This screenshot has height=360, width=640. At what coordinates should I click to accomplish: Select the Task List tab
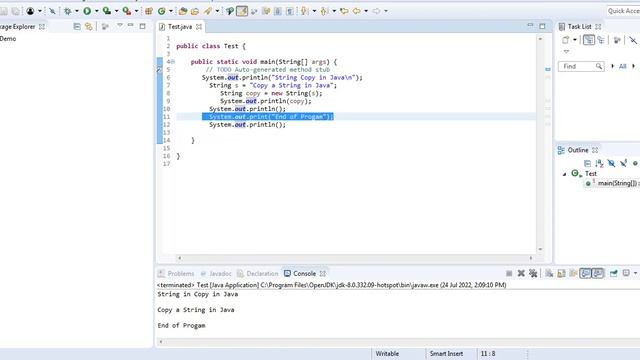580,27
